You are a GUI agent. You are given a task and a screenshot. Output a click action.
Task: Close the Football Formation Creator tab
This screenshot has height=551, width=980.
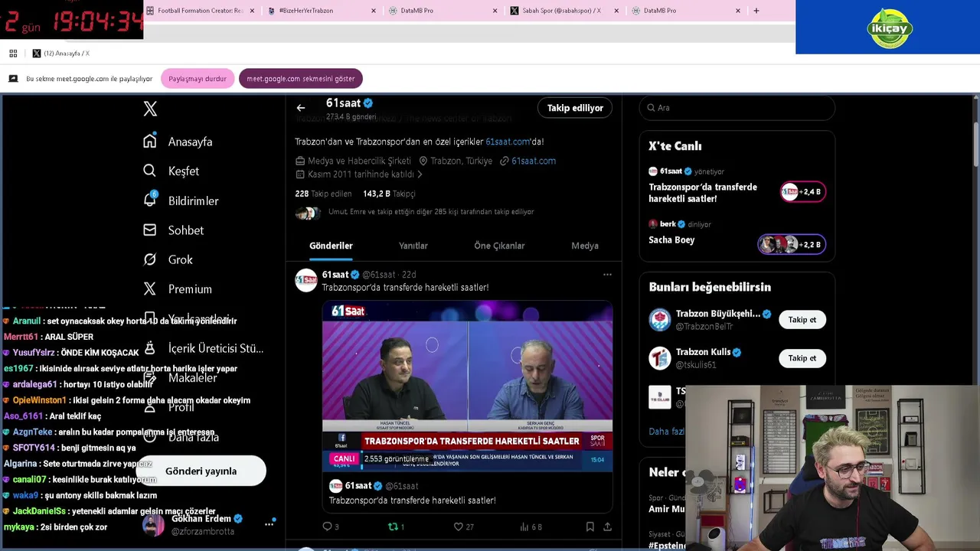pyautogui.click(x=252, y=11)
